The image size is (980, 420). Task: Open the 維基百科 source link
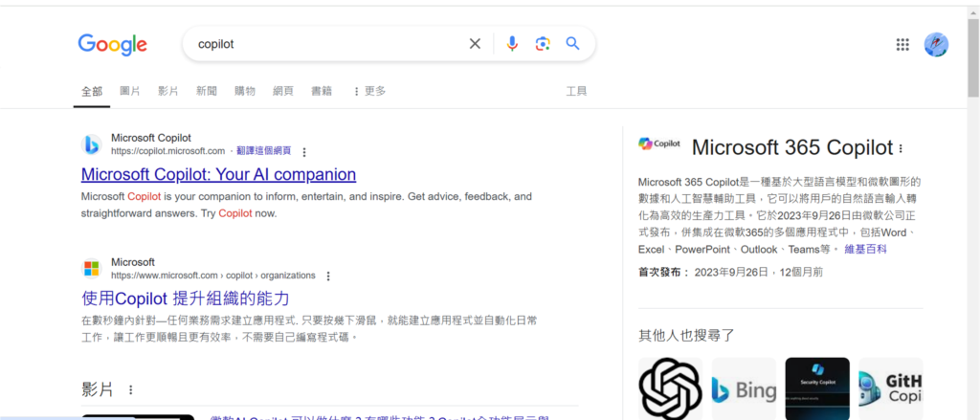[865, 250]
